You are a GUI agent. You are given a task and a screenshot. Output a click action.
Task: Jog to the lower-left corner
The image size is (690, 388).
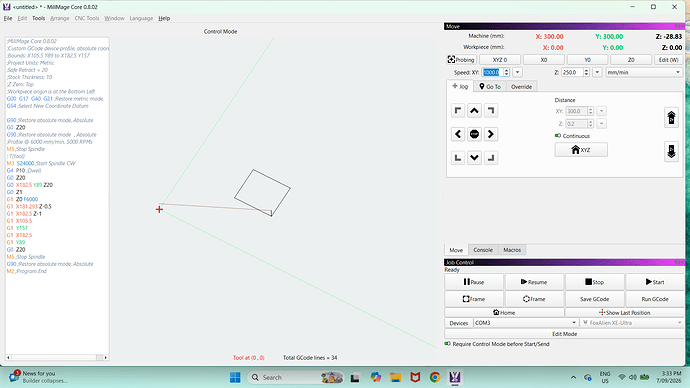(x=458, y=157)
